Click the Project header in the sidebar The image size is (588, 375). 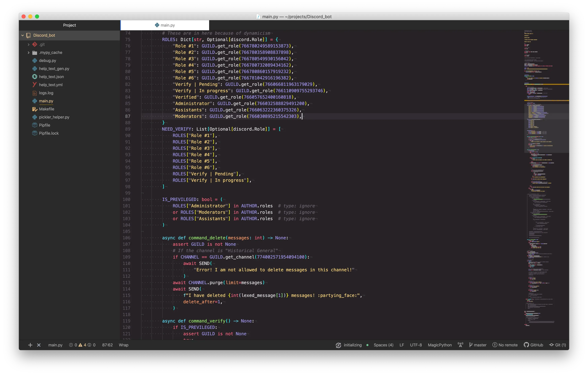pyautogui.click(x=69, y=25)
